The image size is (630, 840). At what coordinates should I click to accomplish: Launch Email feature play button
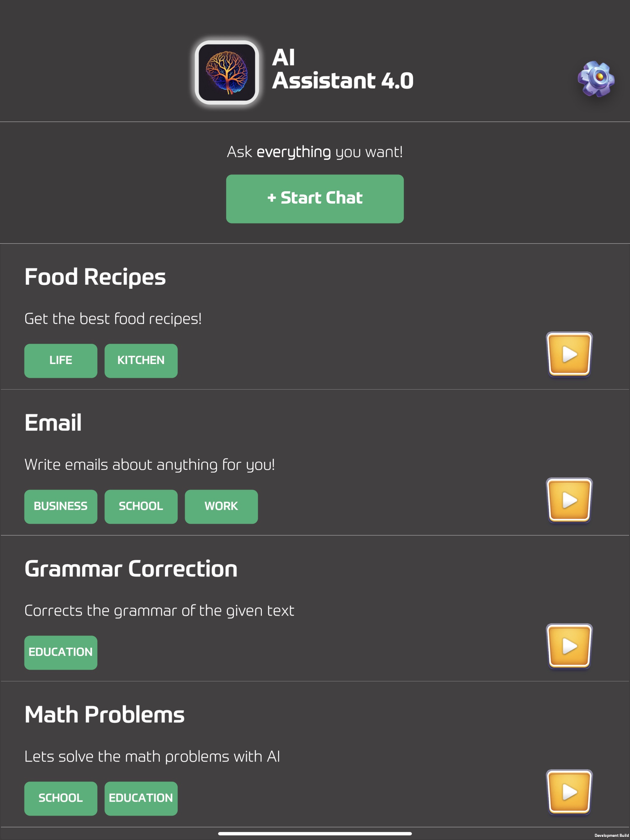pos(568,500)
